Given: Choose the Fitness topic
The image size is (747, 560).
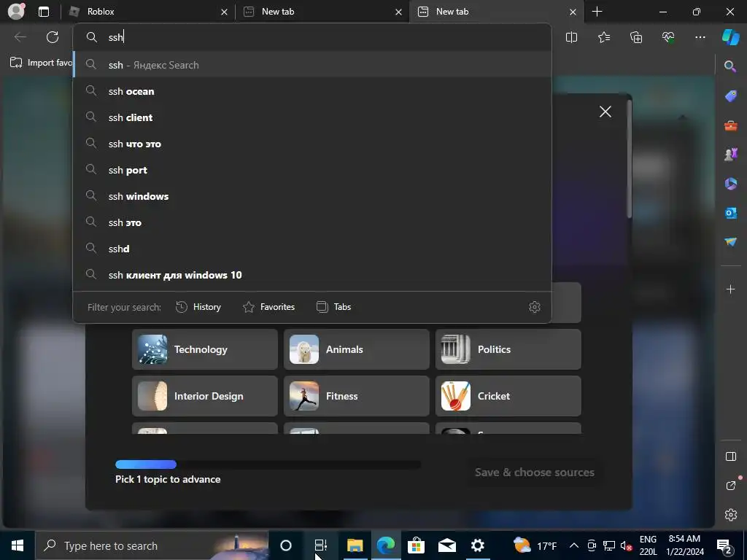Looking at the screenshot, I should click(x=356, y=396).
